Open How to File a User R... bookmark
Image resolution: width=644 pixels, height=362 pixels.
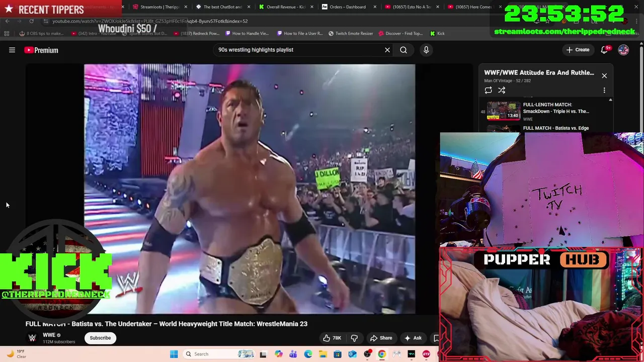click(x=300, y=33)
